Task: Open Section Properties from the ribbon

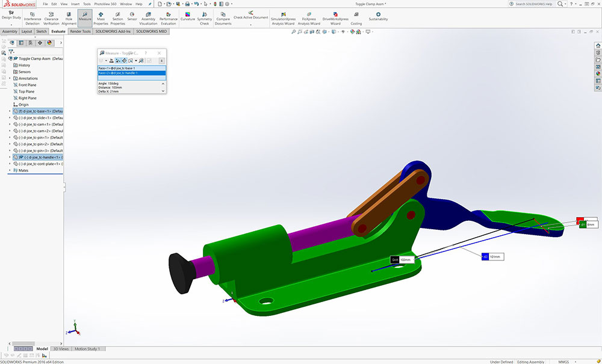Action: click(117, 17)
